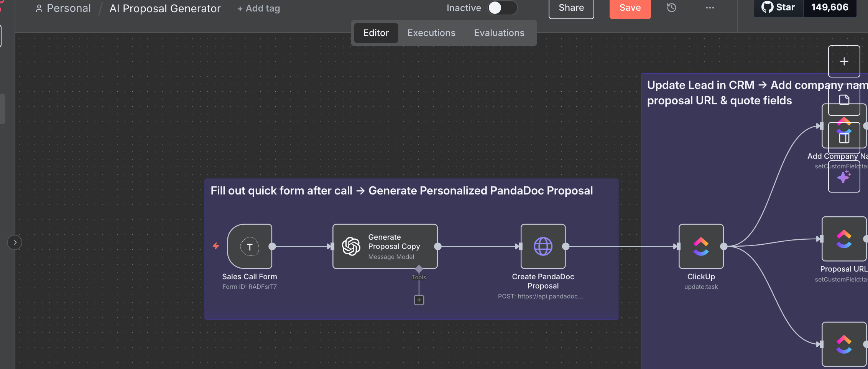Expand the left sidebar with the chevron
The height and width of the screenshot is (369, 868).
15,242
